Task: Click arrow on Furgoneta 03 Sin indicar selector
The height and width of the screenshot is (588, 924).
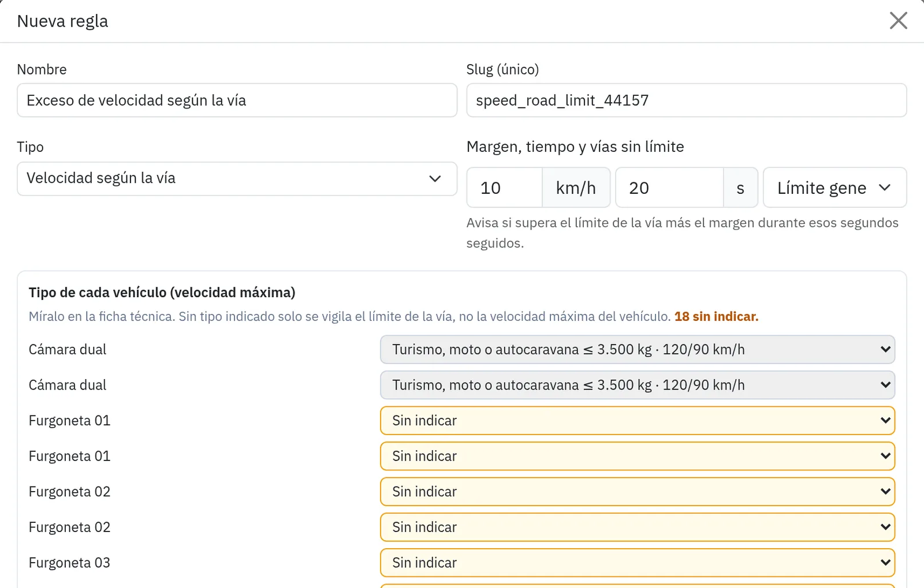Action: [x=885, y=563]
